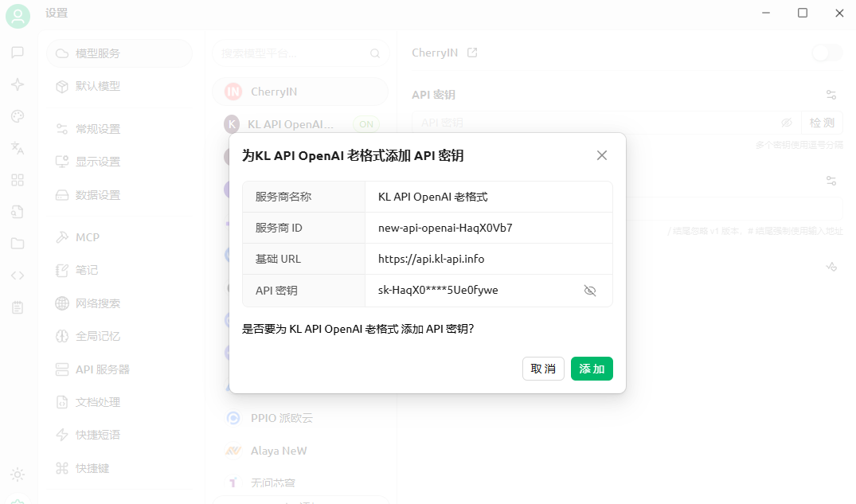
Task: Open the Knowledge base sidebar icon
Action: (x=18, y=212)
